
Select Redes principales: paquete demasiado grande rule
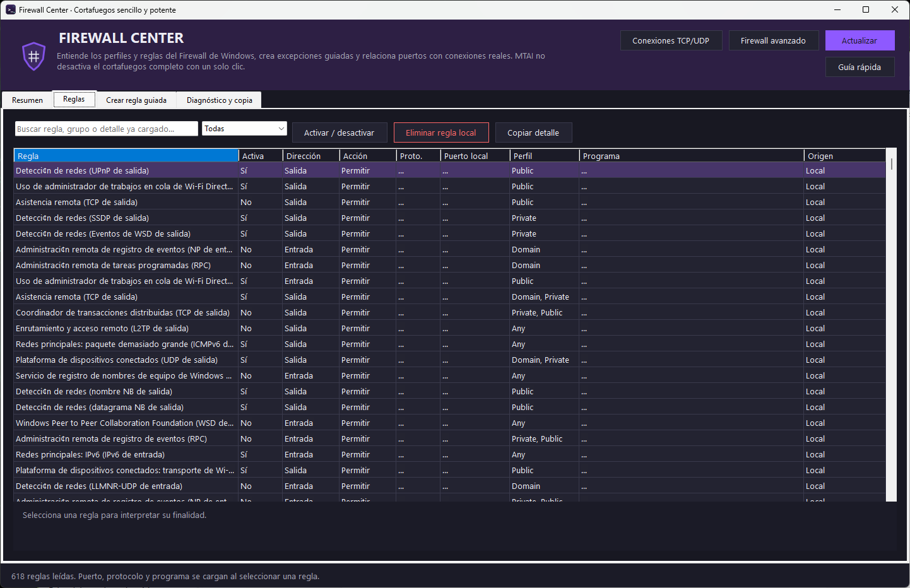pyautogui.click(x=449, y=344)
